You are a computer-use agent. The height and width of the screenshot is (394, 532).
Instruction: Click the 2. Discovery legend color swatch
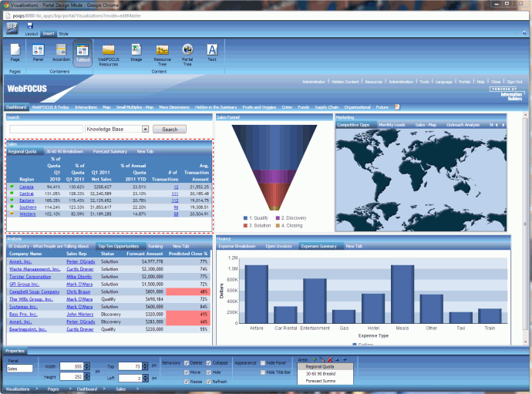pyautogui.click(x=278, y=218)
